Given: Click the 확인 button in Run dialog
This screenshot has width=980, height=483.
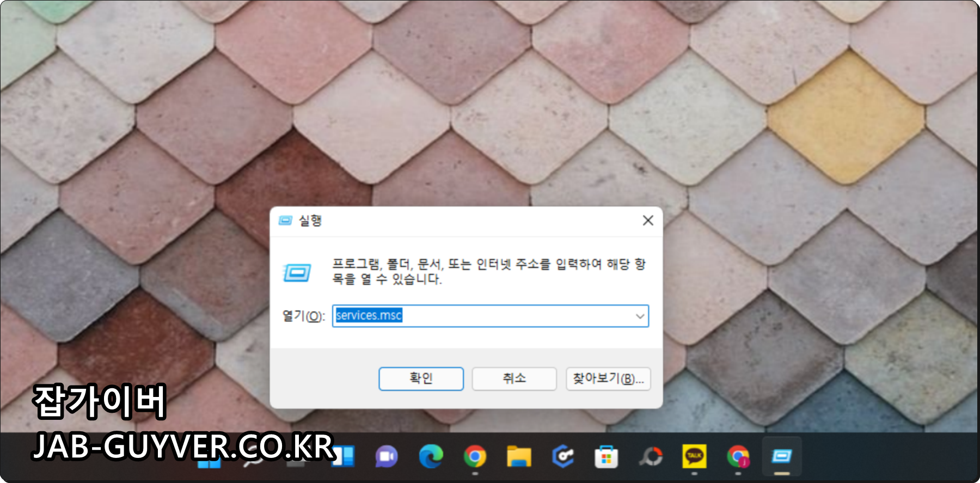Looking at the screenshot, I should 421,378.
